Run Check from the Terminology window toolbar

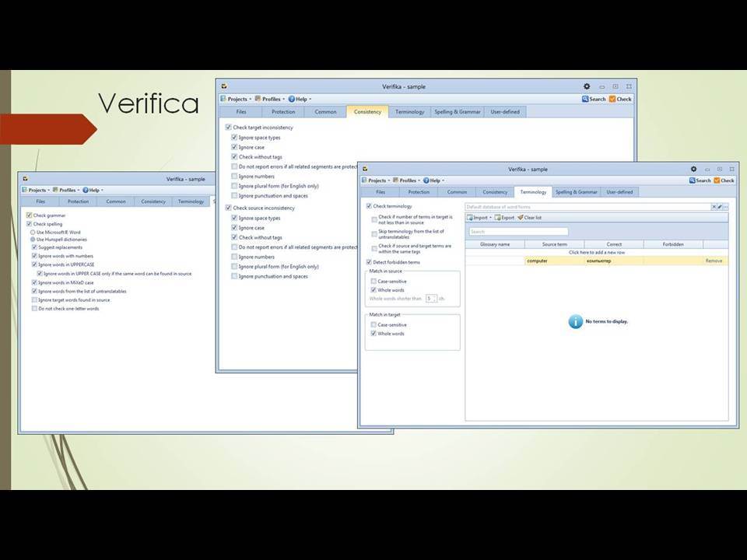[x=724, y=180]
